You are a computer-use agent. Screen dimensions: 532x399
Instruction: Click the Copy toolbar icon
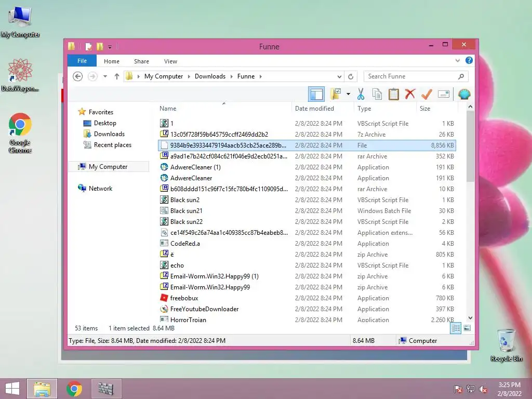pos(377,94)
